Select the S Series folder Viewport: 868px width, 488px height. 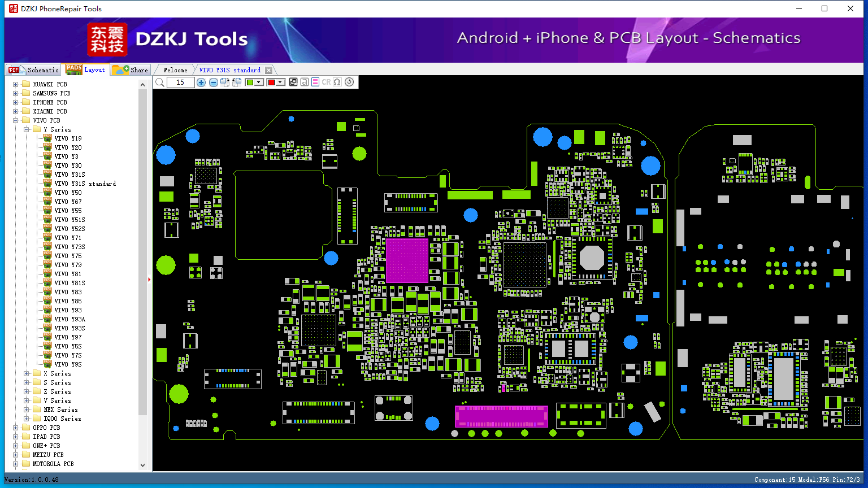(57, 382)
